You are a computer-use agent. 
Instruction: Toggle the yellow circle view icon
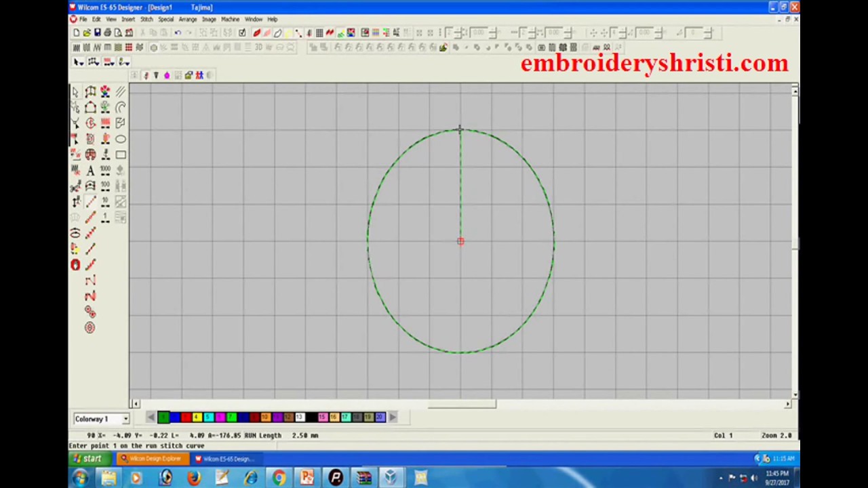tap(288, 33)
